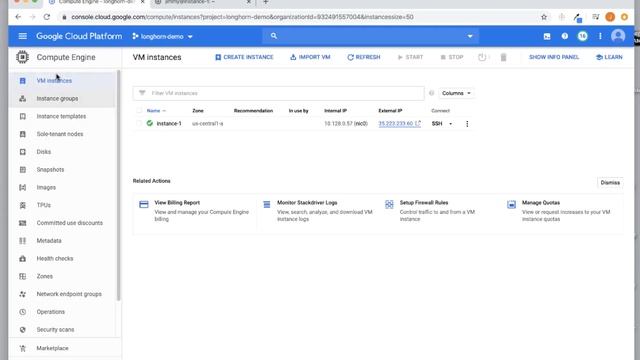Click the sidebar vertical scrollbar
The height and width of the screenshot is (360, 640).
tap(119, 185)
